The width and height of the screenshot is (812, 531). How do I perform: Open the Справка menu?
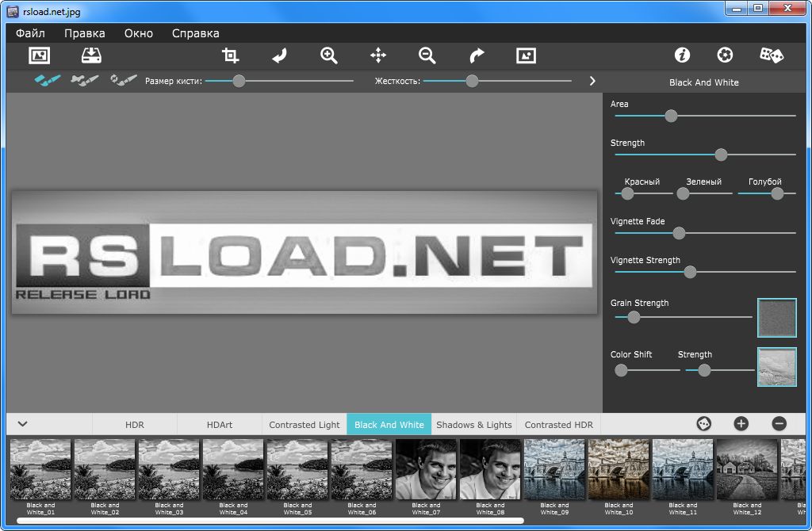(x=195, y=33)
